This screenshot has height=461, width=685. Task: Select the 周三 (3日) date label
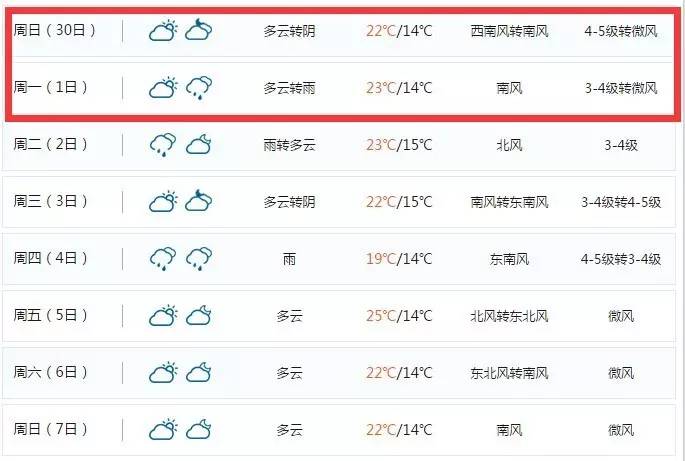point(53,202)
